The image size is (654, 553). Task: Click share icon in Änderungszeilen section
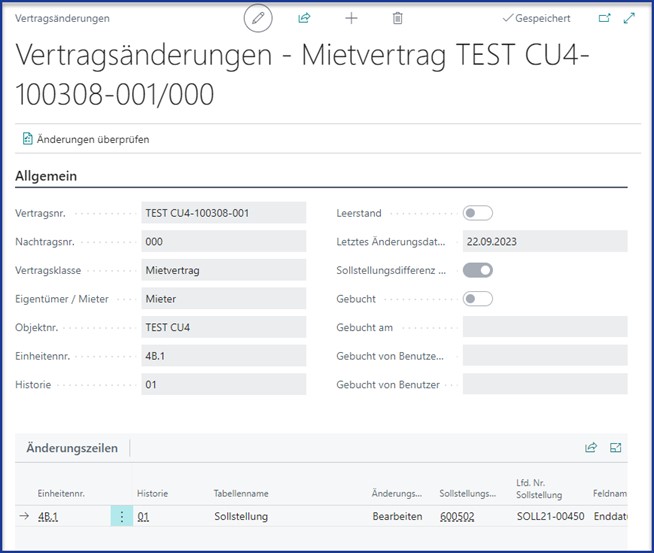pyautogui.click(x=591, y=447)
